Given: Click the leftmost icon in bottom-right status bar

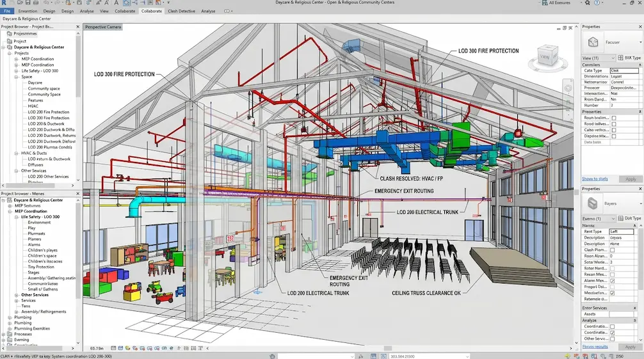Looking at the screenshot, I should [x=568, y=356].
